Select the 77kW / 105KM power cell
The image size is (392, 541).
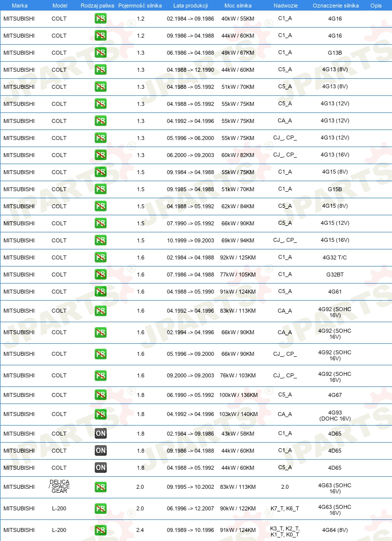[x=238, y=275]
